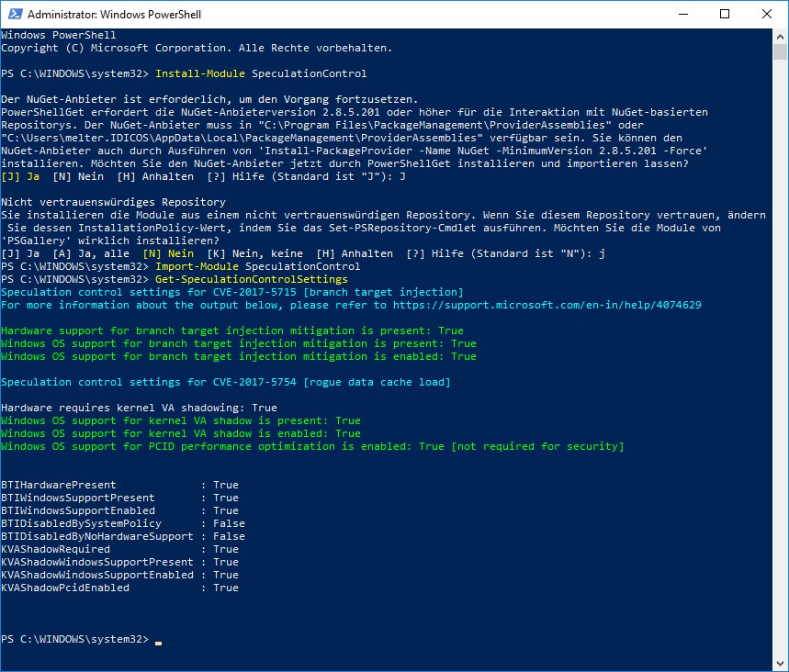The height and width of the screenshot is (672, 789).
Task: Click the CVE-2017-5754 rogue data cache load heading
Action: tap(226, 382)
